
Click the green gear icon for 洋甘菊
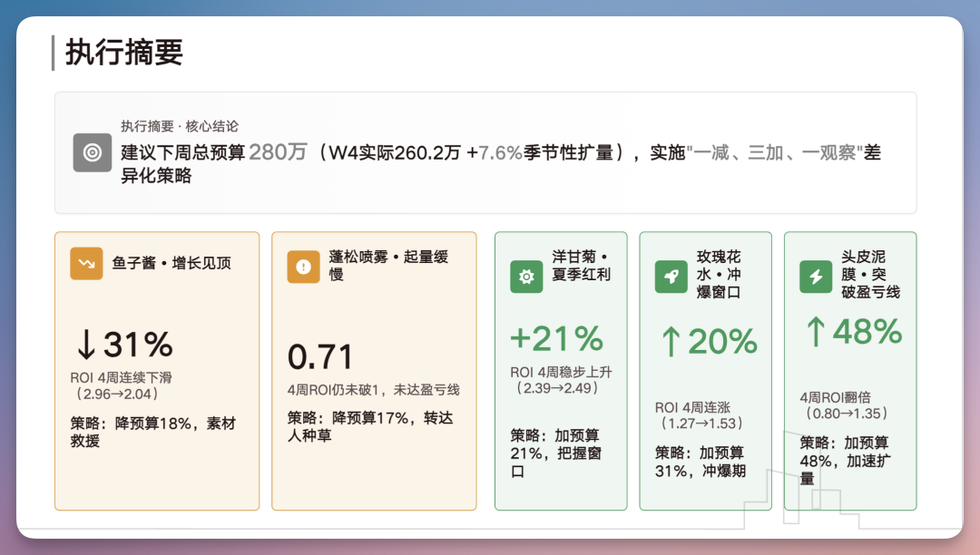(x=526, y=277)
